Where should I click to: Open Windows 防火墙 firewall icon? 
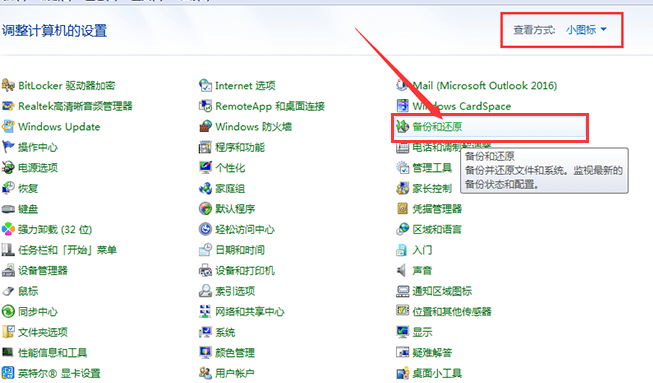(205, 127)
